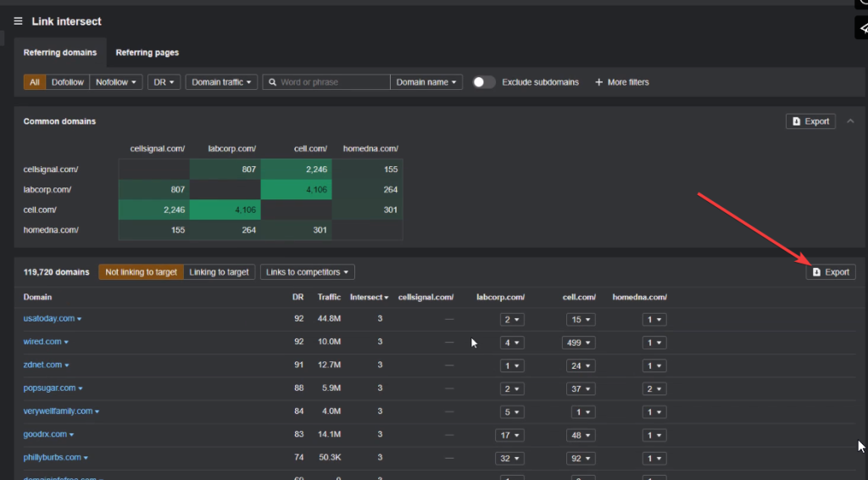
Task: Open the Links to competitors dropdown
Action: click(307, 272)
